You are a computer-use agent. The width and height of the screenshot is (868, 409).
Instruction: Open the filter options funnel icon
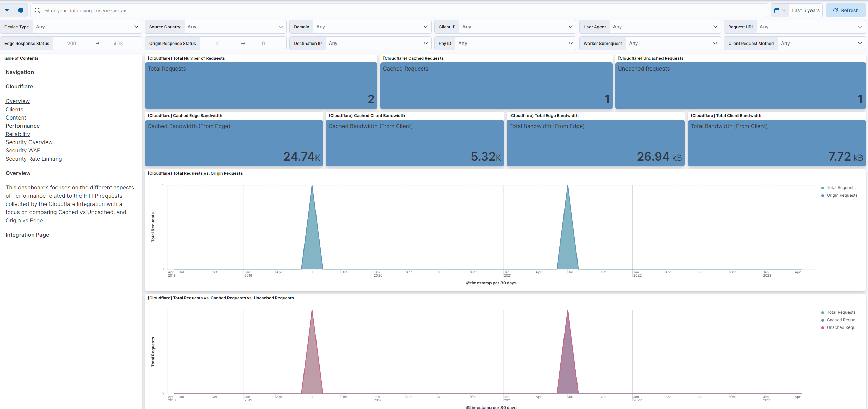click(7, 10)
